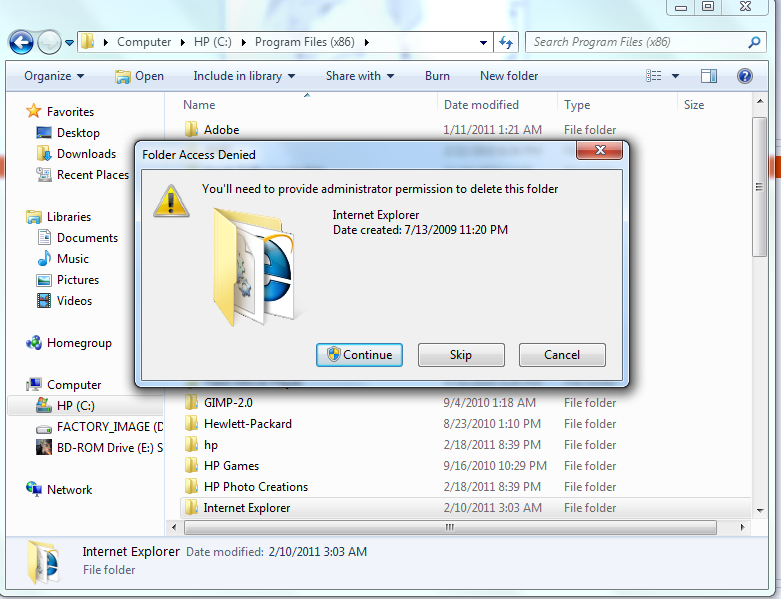Click the vertical scrollbar up arrow
The image size is (781, 599).
click(760, 101)
